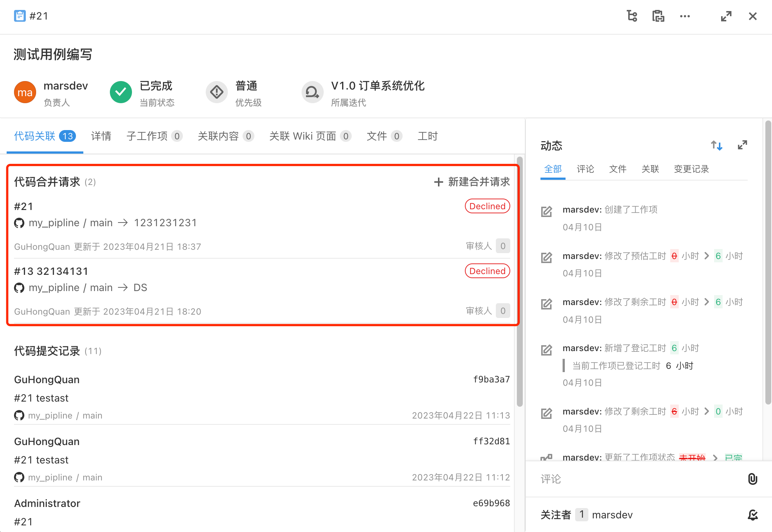The width and height of the screenshot is (772, 532).
Task: Click the 测试用例编写 title
Action: point(53,55)
